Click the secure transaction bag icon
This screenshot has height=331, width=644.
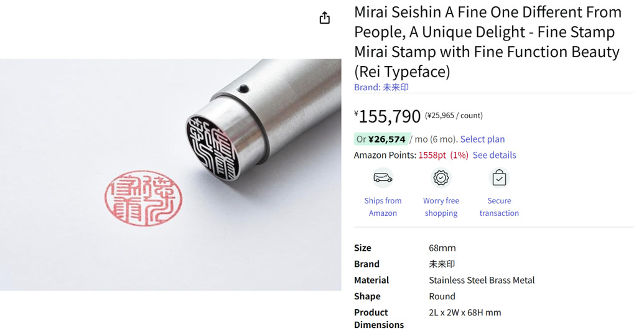point(499,178)
